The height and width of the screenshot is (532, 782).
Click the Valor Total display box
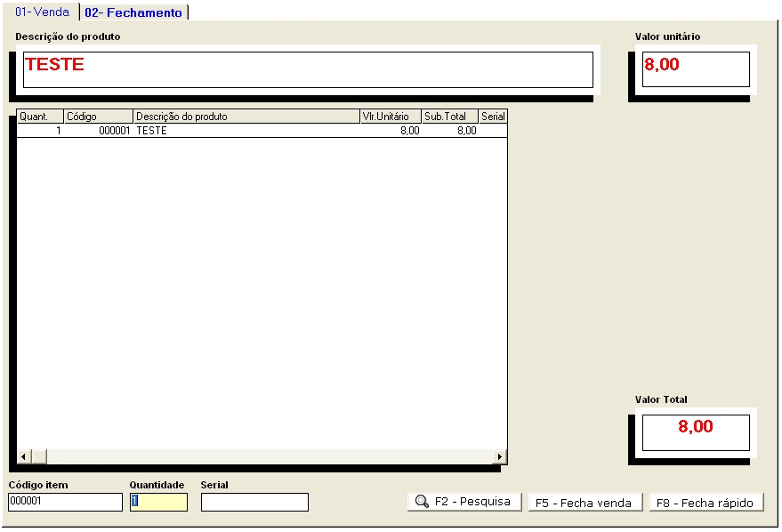click(x=696, y=431)
